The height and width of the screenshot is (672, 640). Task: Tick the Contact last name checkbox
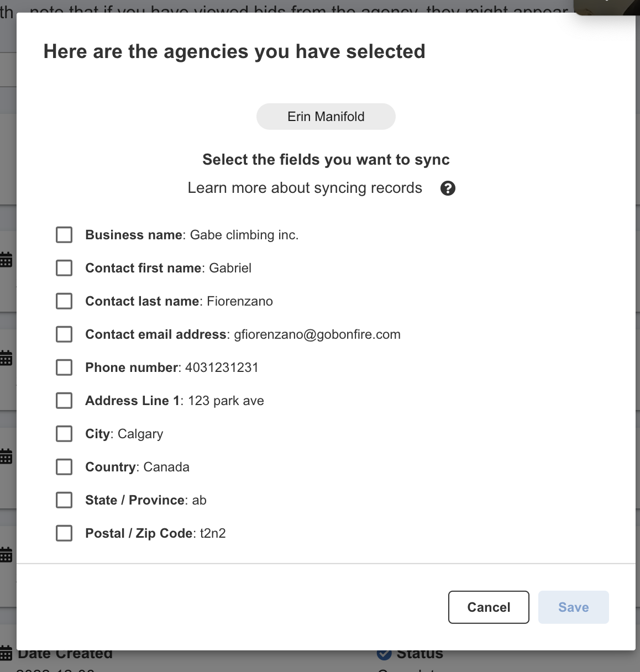pyautogui.click(x=64, y=301)
